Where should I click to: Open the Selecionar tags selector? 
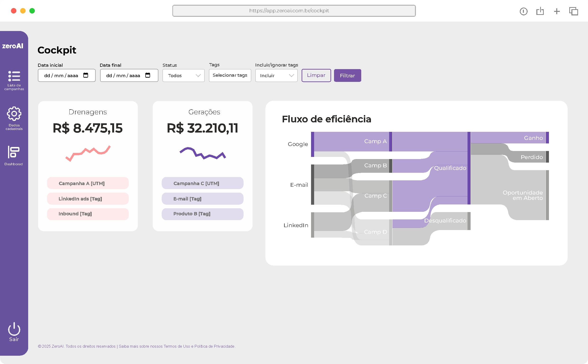pyautogui.click(x=230, y=75)
